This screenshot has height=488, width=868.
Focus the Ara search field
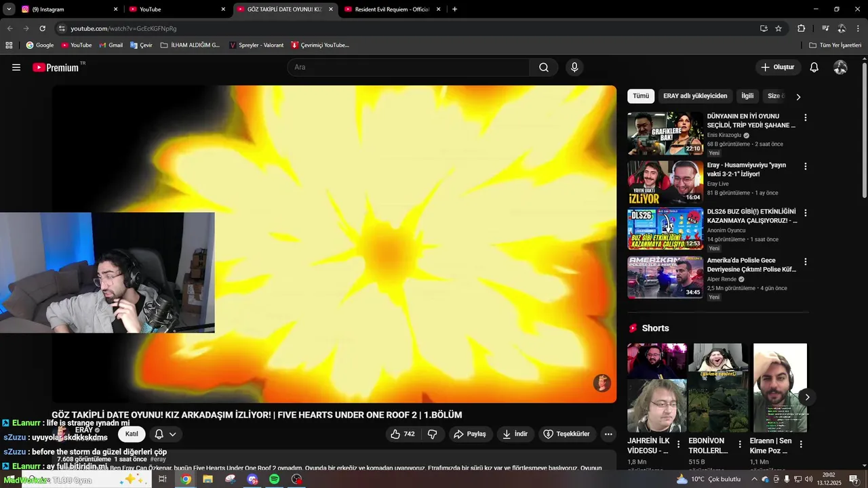(408, 67)
